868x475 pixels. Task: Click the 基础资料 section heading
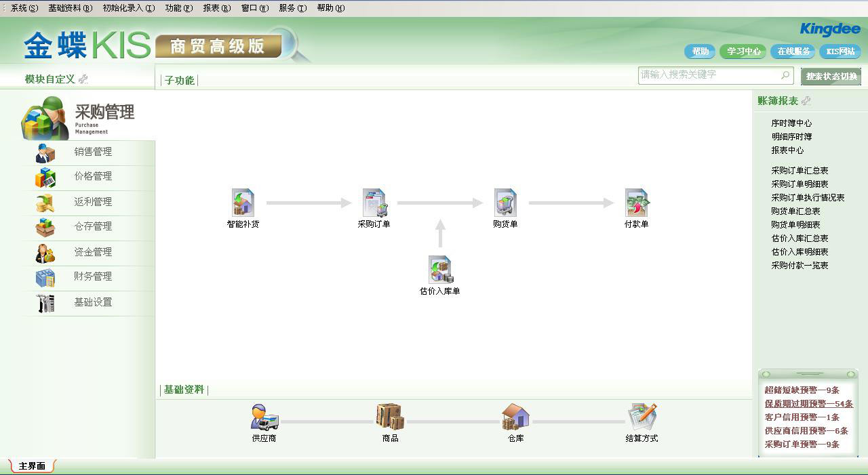tap(184, 390)
